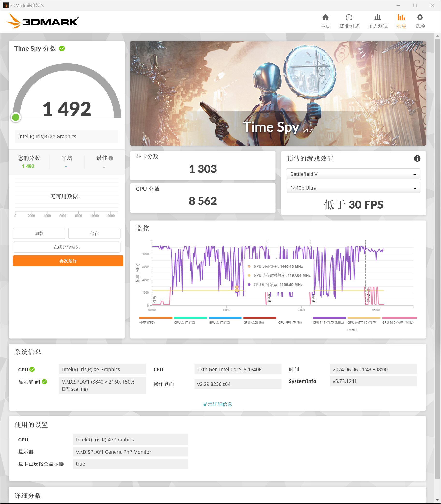Toggle the CPU 时钟频率 legend series
The image size is (441, 504).
point(328,322)
